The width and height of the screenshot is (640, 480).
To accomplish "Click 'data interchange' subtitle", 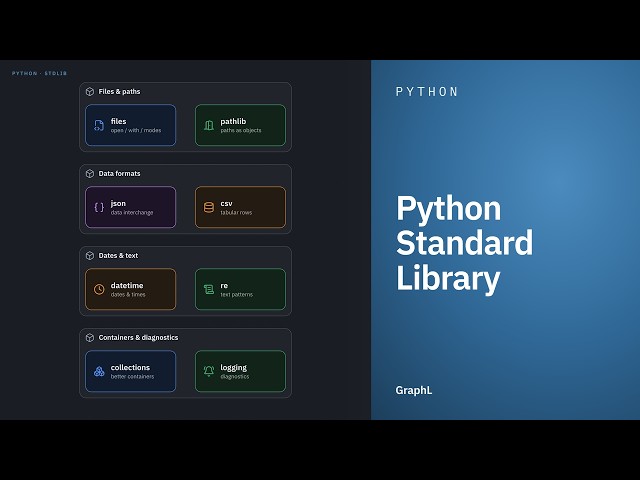I will point(132,213).
